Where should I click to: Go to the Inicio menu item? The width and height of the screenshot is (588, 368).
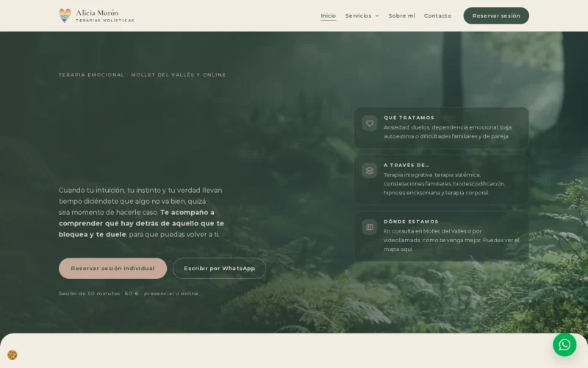click(x=328, y=15)
